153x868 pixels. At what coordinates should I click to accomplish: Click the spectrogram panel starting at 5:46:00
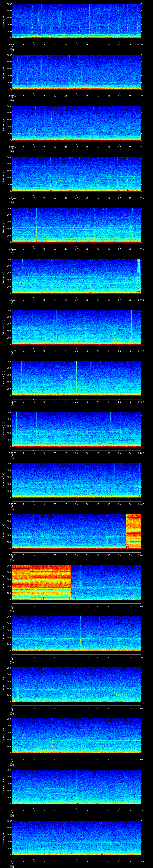tap(76, 123)
